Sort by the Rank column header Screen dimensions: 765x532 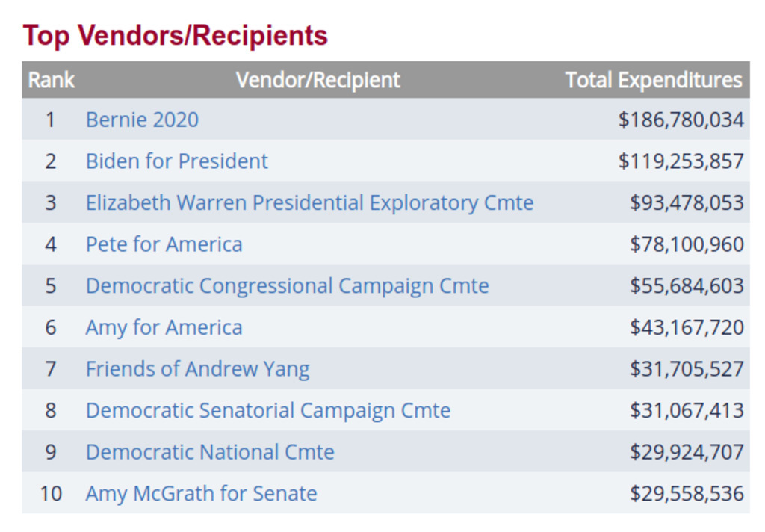pos(52,80)
